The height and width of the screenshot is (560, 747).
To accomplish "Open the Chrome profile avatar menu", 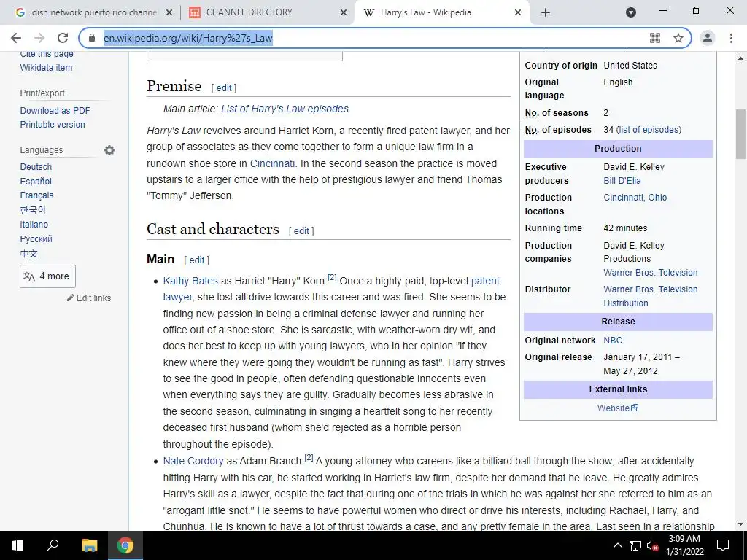I will (708, 38).
